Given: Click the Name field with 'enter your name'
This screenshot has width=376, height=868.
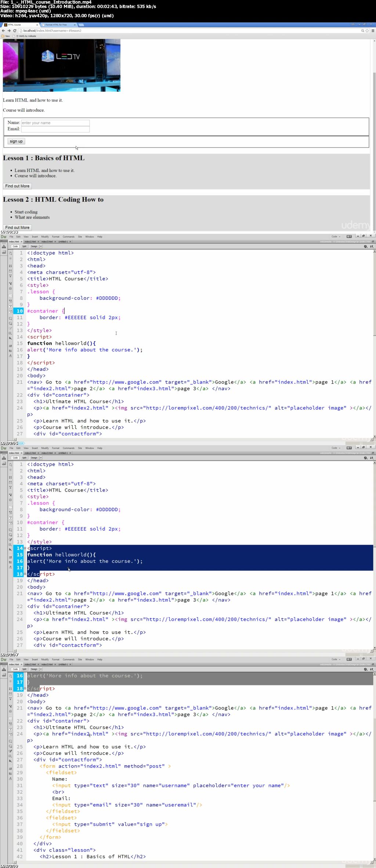Looking at the screenshot, I should coord(55,123).
